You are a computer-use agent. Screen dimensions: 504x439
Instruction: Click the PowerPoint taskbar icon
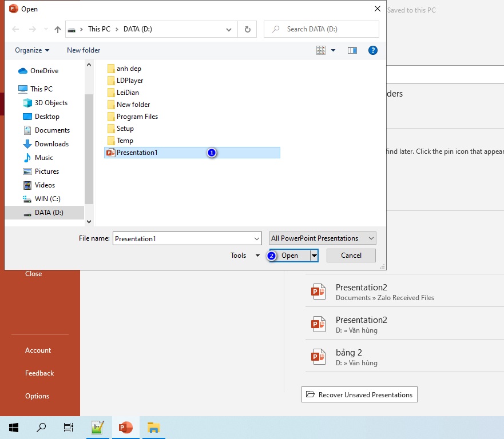[x=126, y=428]
